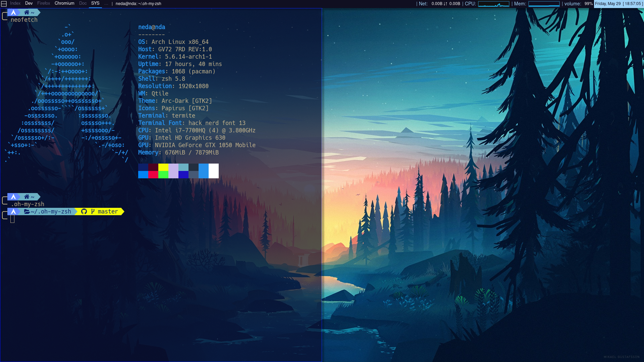
Task: Select the Chromium workspace
Action: coord(64,3)
